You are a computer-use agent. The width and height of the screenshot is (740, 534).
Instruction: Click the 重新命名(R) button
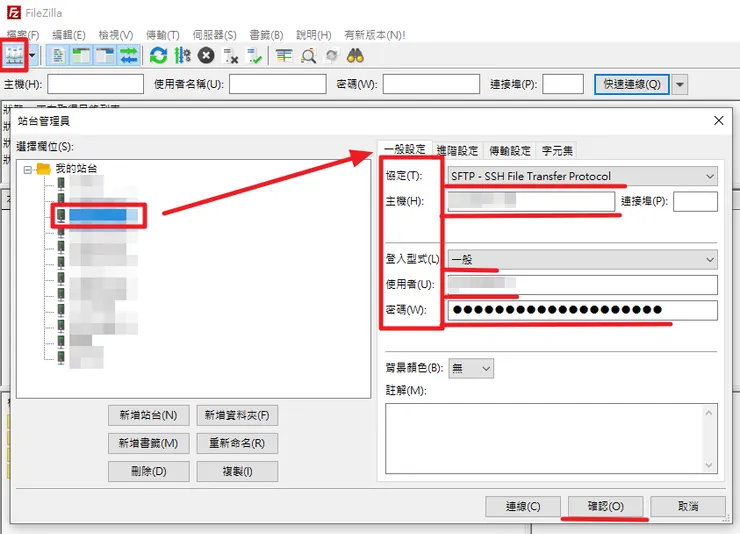(237, 443)
